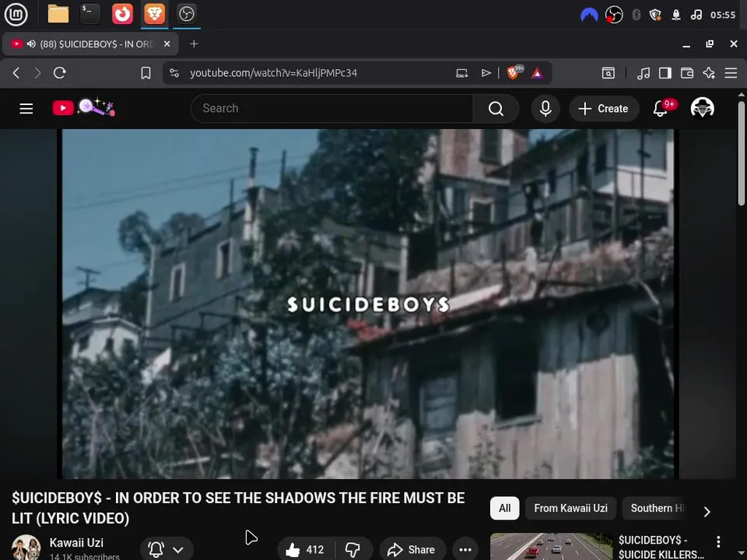
Task: Open the $UICIDE KILLERS recommended video thumbnail
Action: tap(551, 546)
